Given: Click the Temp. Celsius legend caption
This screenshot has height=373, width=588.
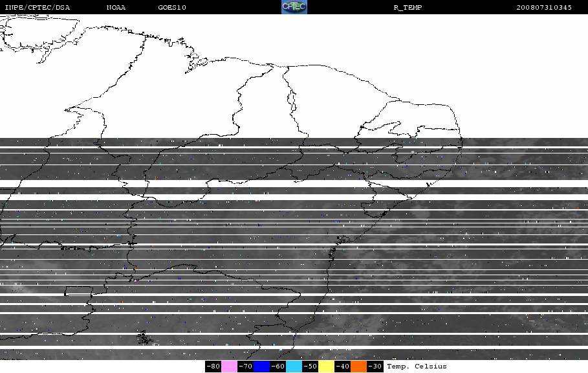Looking at the screenshot, I should [x=417, y=367].
